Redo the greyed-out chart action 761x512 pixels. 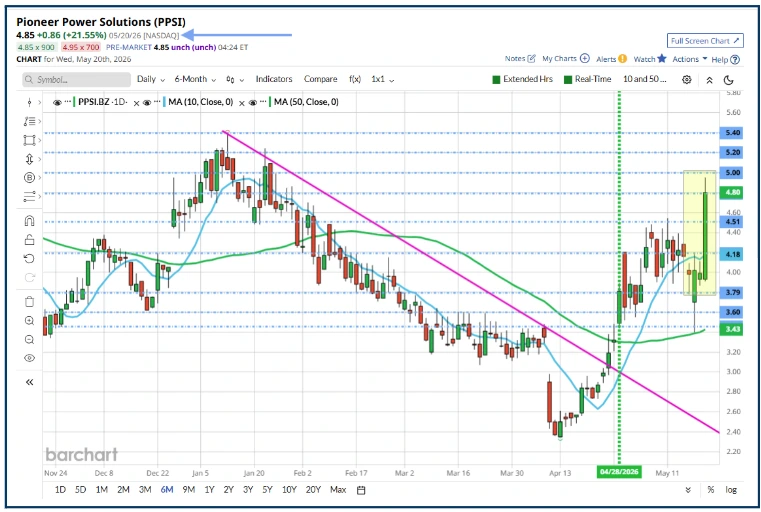click(x=30, y=277)
